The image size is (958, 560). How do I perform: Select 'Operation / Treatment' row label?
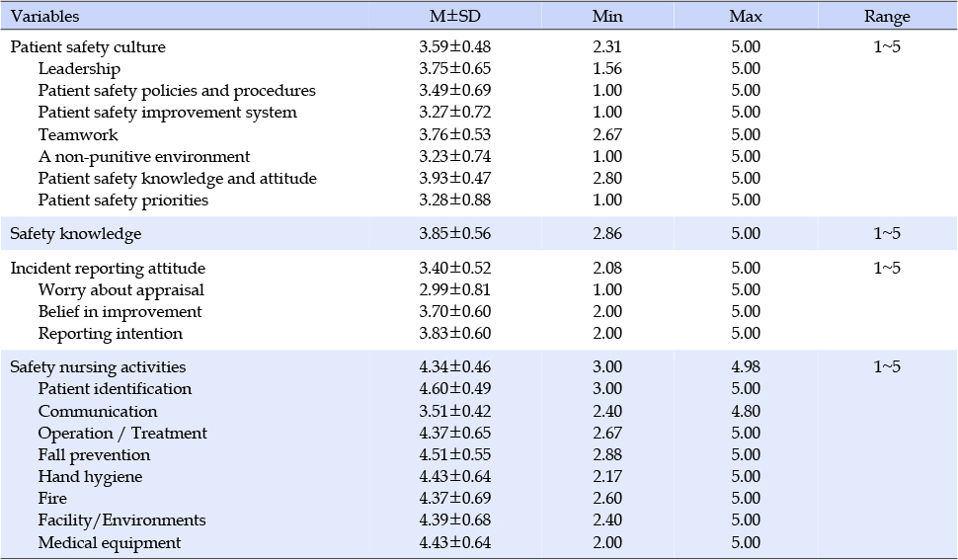(122, 433)
